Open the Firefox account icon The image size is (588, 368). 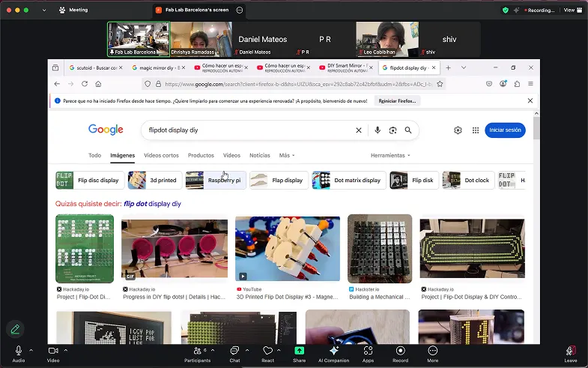[x=503, y=84]
